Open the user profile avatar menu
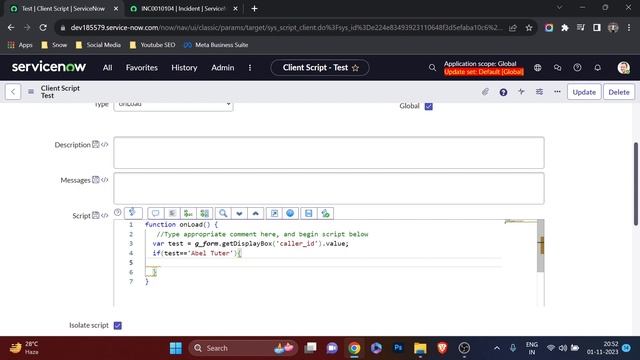Viewport: 640px width, 360px height. 623,68
